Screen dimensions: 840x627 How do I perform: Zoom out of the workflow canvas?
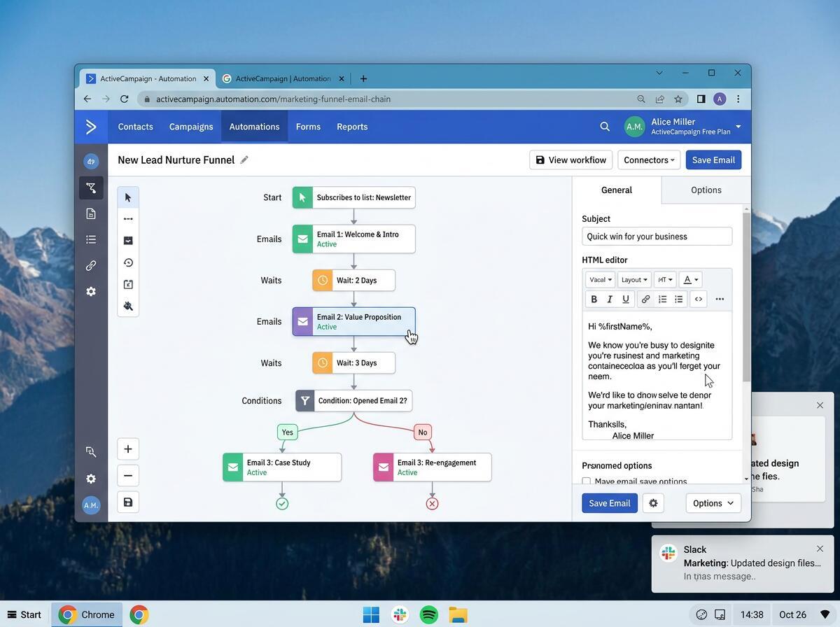pos(128,476)
